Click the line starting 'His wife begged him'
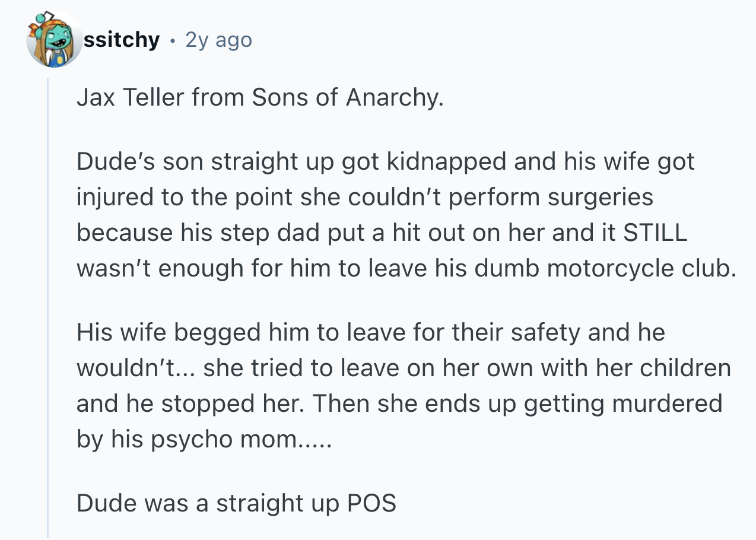 371,332
